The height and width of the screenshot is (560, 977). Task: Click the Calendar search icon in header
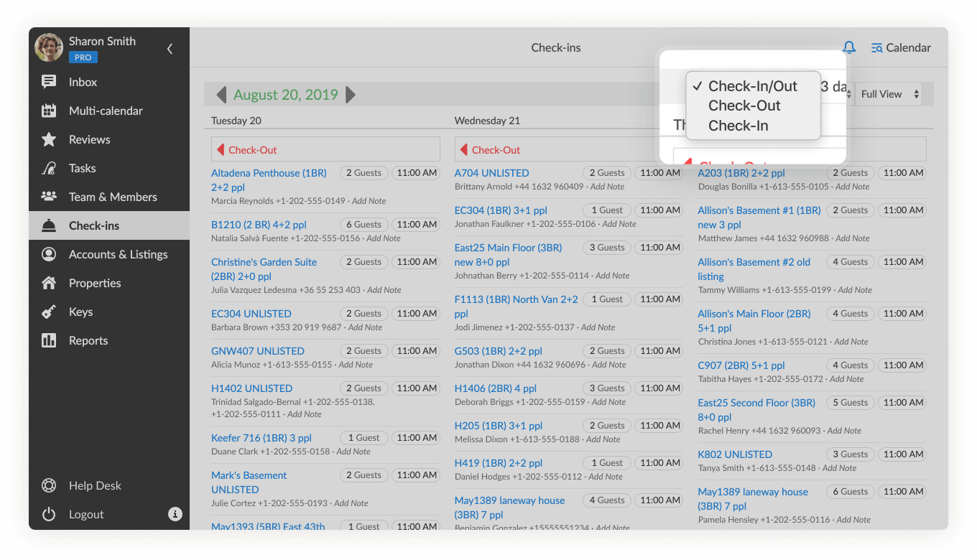[x=876, y=48]
